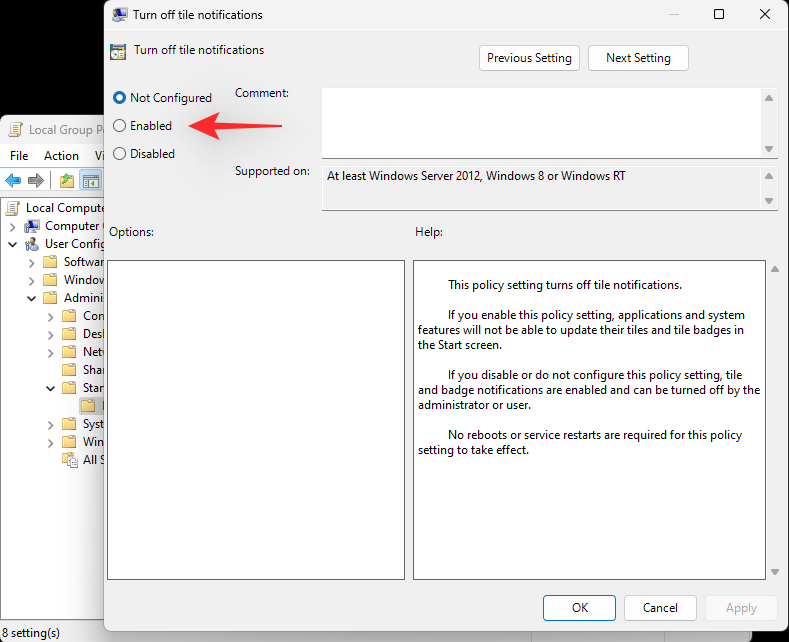Screen dimensions: 789x642
Task: Go to Previous Setting
Action: coord(529,58)
